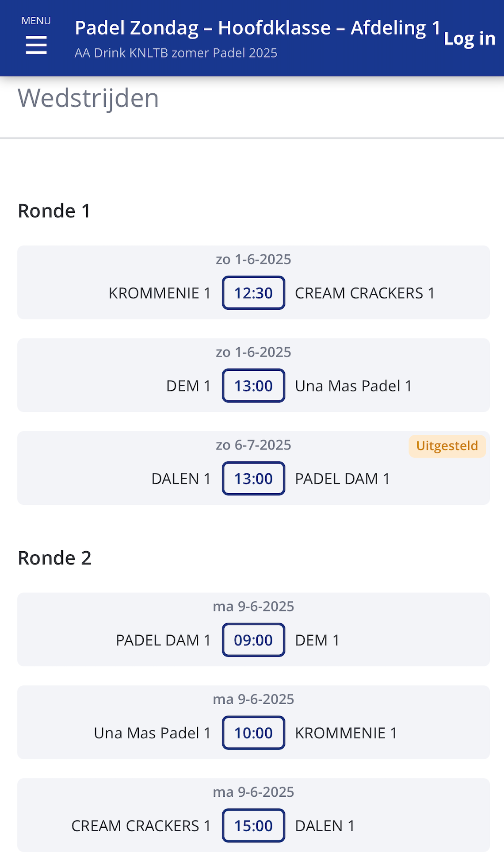Image resolution: width=504 pixels, height=860 pixels.
Task: Open the 12:30 Krommenie vs Cream Crackers match
Action: pyautogui.click(x=253, y=293)
